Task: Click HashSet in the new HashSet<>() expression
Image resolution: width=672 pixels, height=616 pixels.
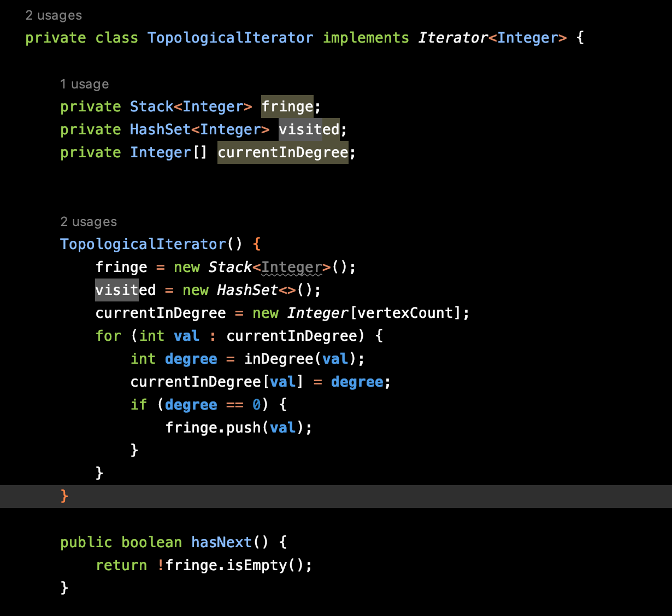Action: point(247,290)
